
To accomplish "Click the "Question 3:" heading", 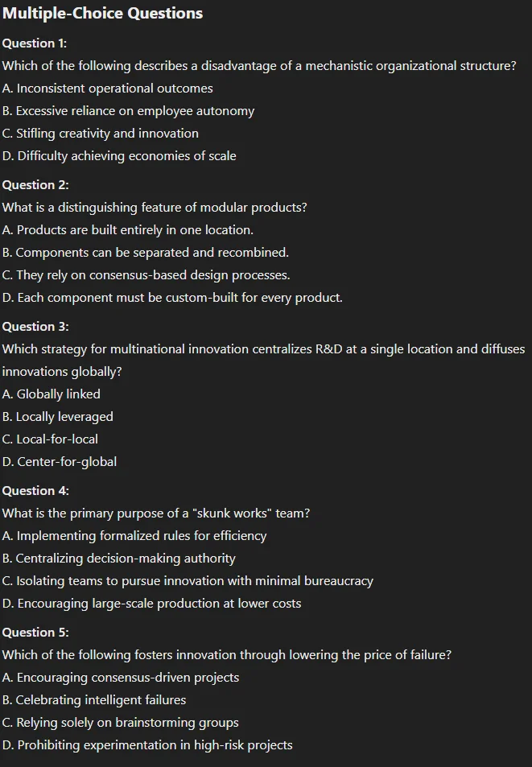I will (x=35, y=327).
